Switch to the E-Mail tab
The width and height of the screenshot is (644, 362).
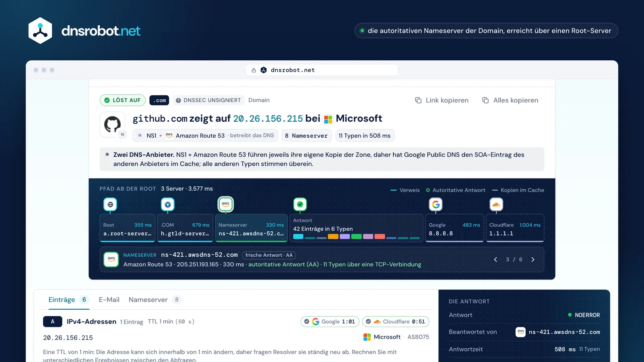tap(109, 300)
